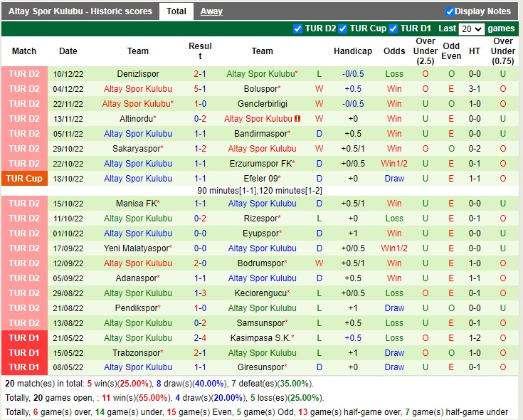The image size is (523, 420).
Task: Open the Denizlispor team link
Action: [x=138, y=74]
